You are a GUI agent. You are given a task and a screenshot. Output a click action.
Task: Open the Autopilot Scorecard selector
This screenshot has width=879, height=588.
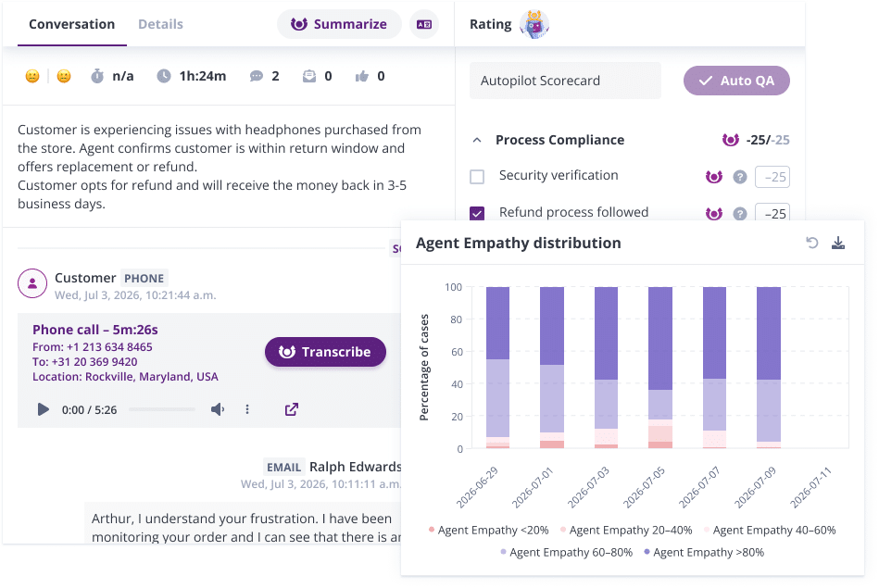(x=565, y=81)
